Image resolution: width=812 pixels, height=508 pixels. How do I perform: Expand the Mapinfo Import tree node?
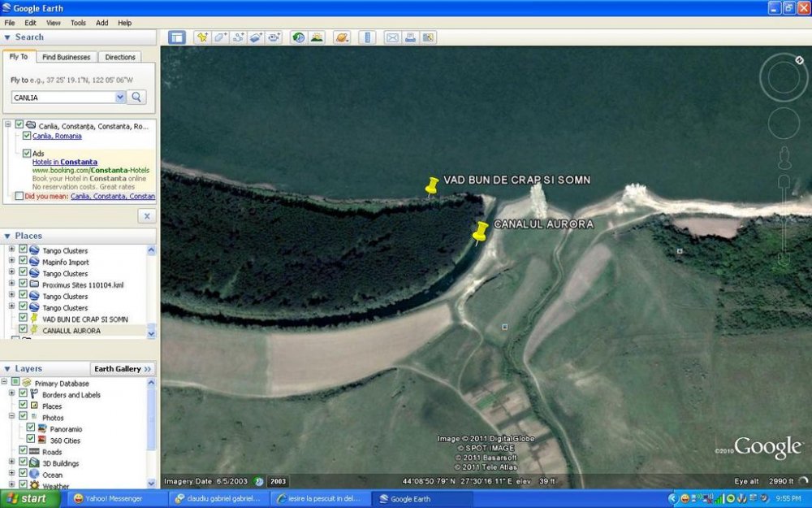click(x=11, y=262)
